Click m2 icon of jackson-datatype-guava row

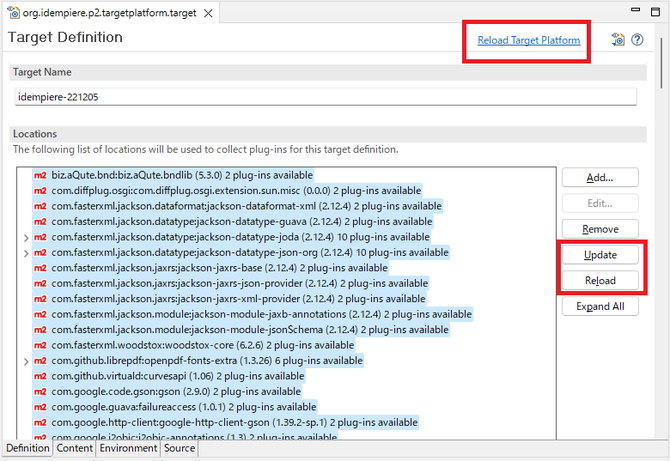click(40, 221)
